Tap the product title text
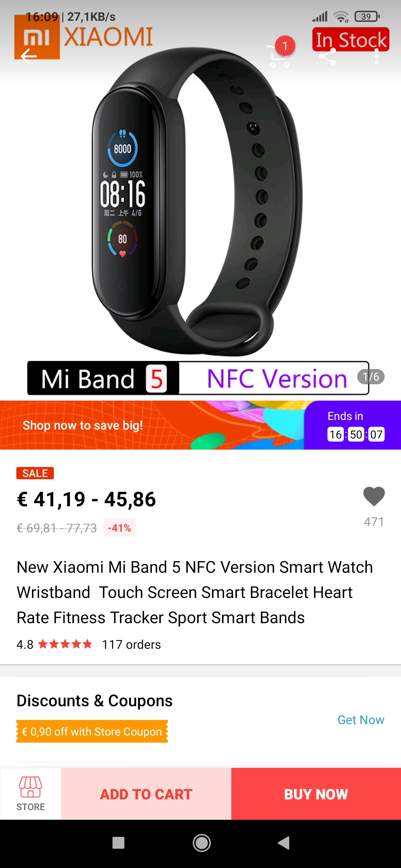 (x=195, y=592)
